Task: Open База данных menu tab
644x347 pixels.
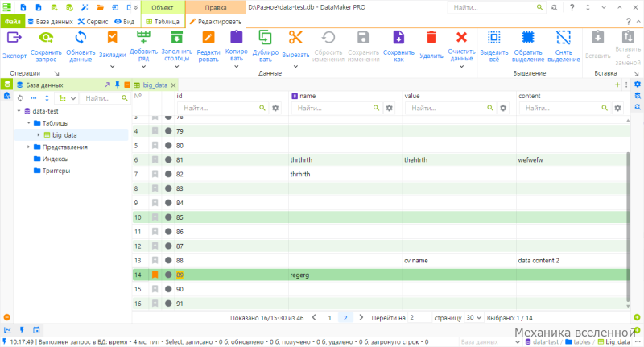Action: pyautogui.click(x=50, y=22)
